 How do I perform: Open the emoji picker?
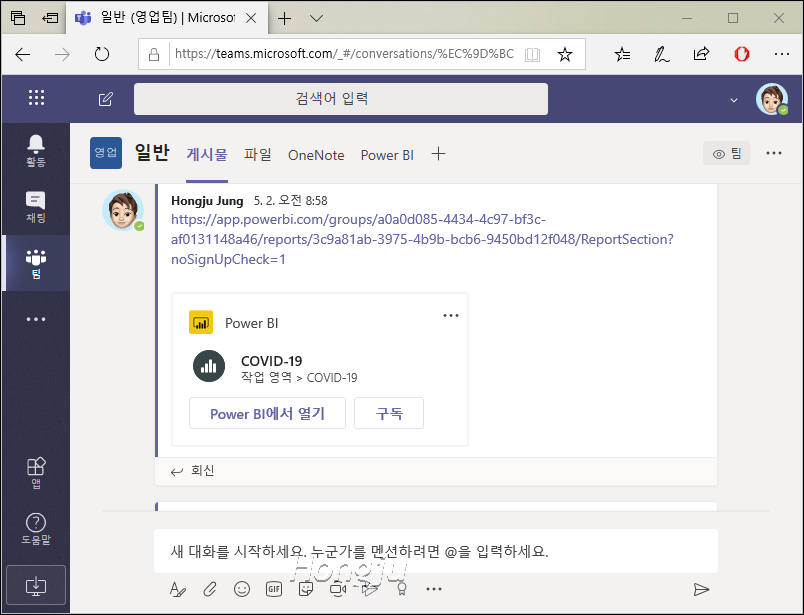[x=242, y=589]
